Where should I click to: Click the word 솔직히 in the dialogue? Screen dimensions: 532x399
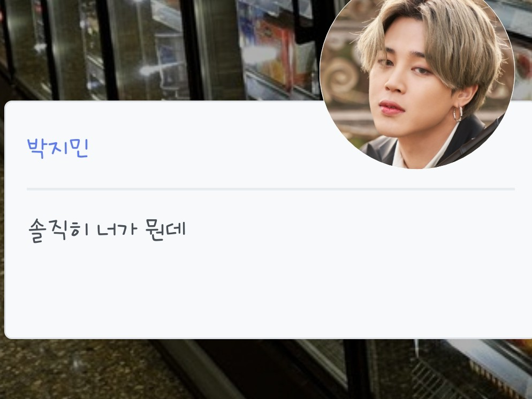click(59, 230)
